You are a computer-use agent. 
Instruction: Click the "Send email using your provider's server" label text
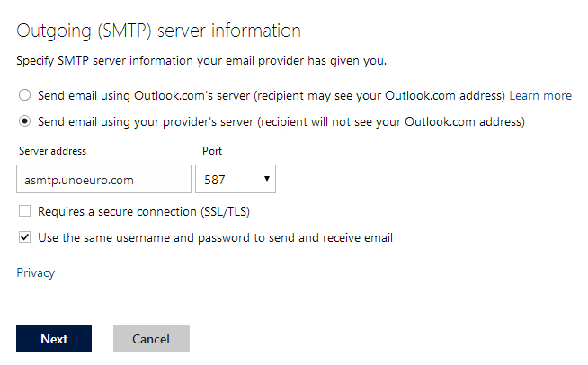click(x=281, y=121)
